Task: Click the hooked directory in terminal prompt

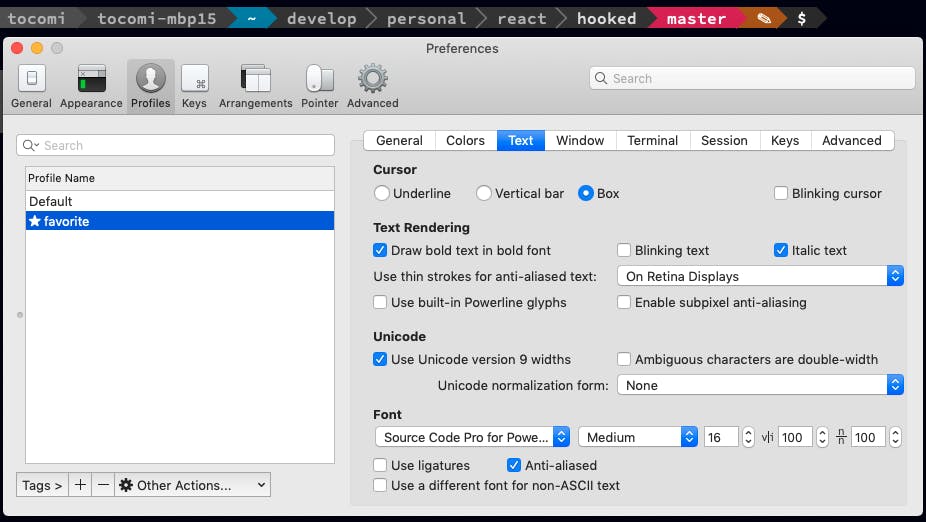Action: (607, 18)
